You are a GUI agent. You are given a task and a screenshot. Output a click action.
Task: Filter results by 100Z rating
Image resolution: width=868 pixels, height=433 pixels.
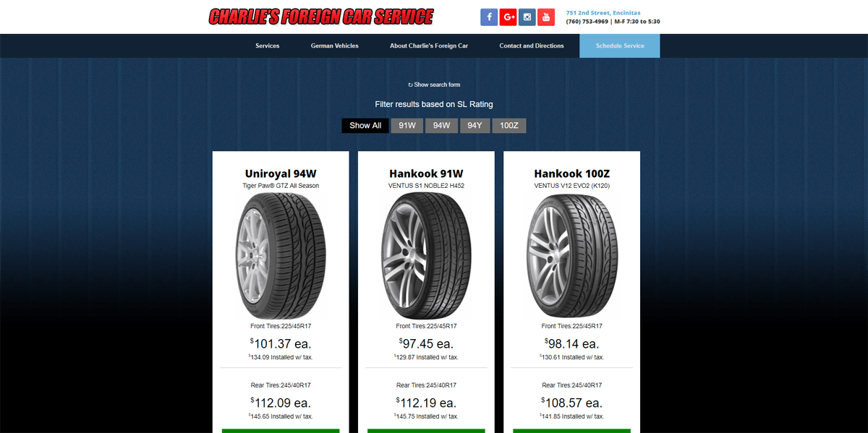(509, 126)
